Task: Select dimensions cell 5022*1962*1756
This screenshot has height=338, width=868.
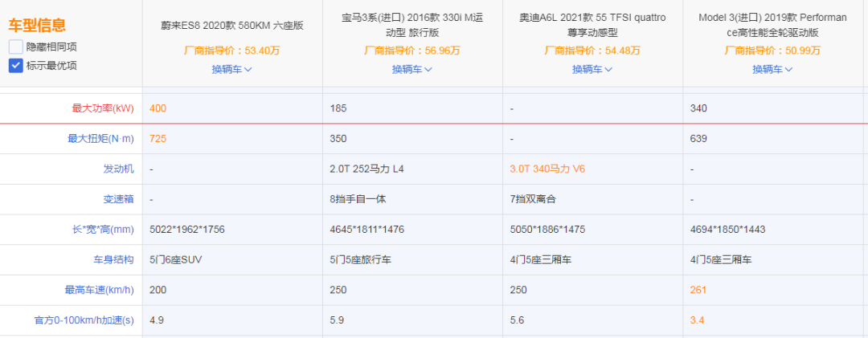Action: (x=187, y=230)
